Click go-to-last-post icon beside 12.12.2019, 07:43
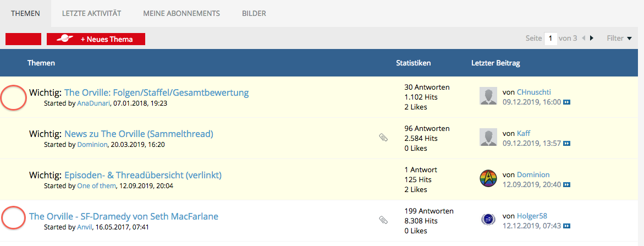644x246 pixels. [x=566, y=226]
